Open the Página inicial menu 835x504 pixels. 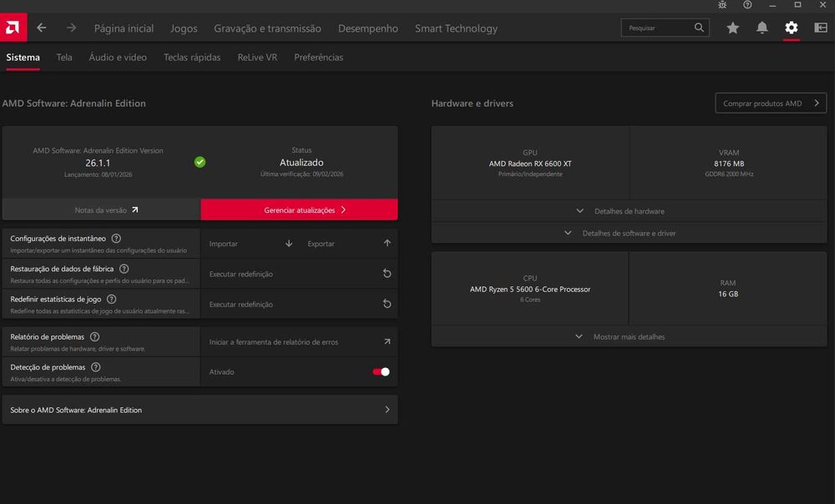click(x=124, y=28)
